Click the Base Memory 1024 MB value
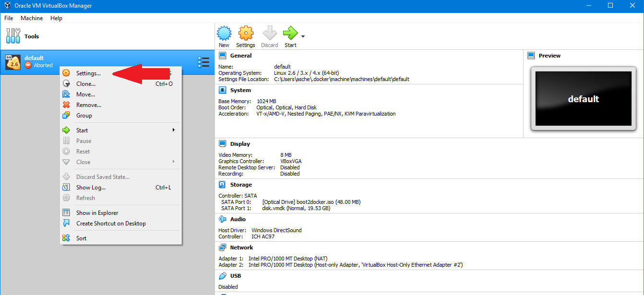Viewport: 644px width, 295px height. click(x=266, y=101)
